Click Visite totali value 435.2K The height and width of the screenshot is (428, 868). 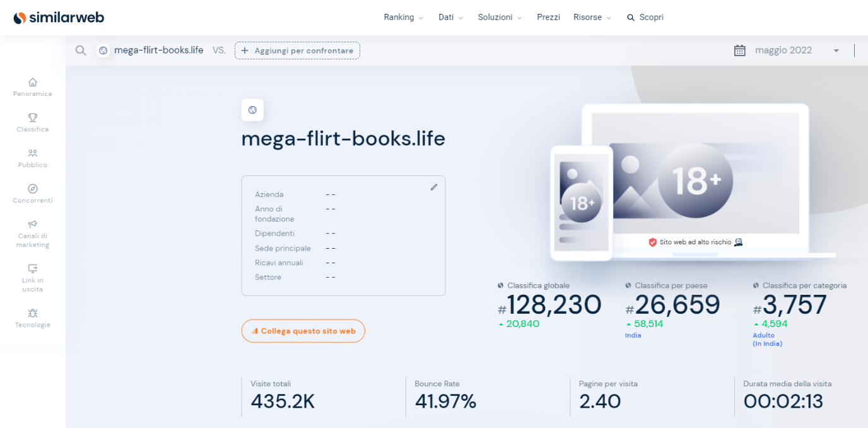tap(283, 401)
